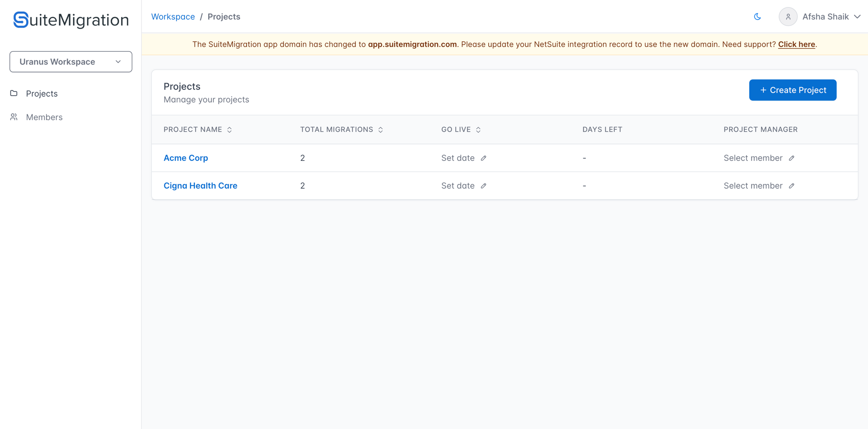Open Members in the sidebar
The image size is (868, 429).
[44, 117]
